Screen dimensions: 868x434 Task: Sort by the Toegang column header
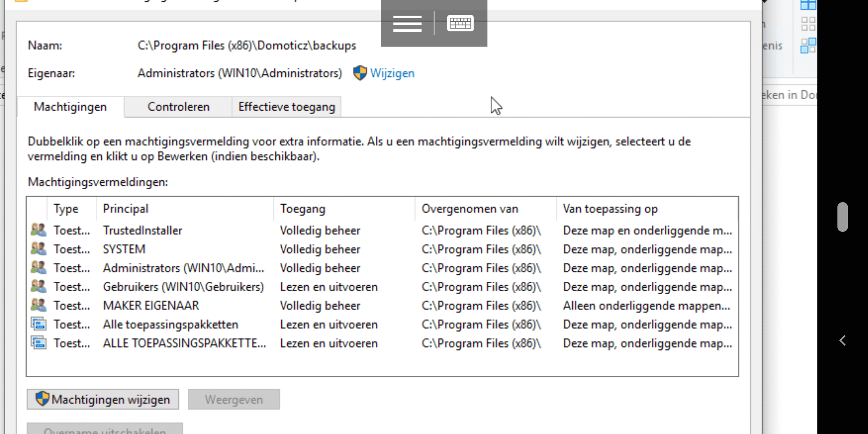coord(302,209)
